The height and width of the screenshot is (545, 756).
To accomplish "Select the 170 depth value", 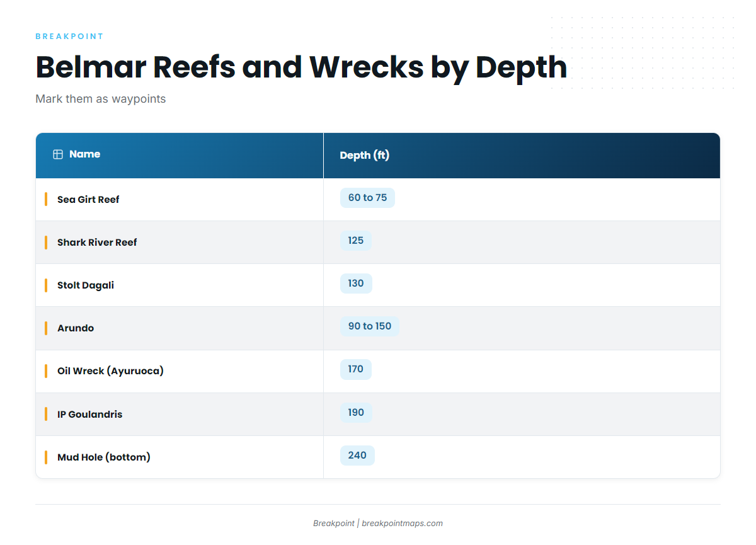I will [356, 369].
